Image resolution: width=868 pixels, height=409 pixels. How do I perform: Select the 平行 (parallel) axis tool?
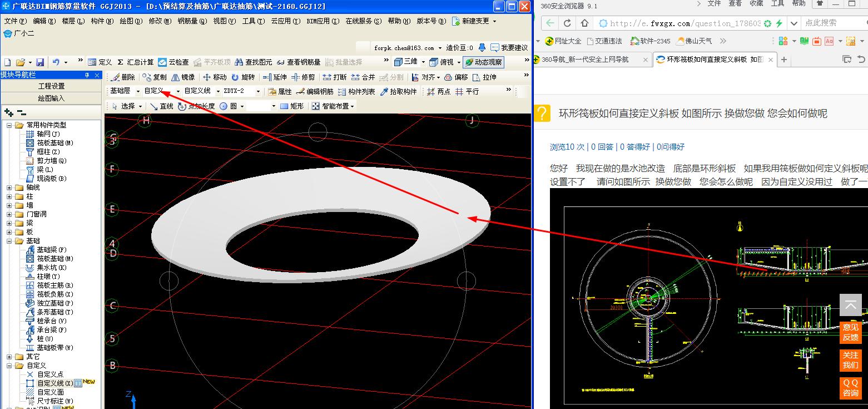(467, 92)
